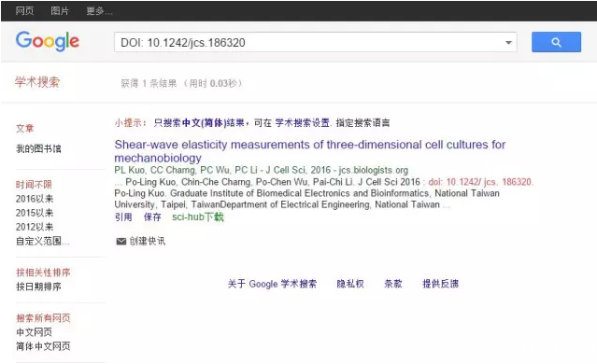Filter results to 2012以来
This screenshot has height=364, width=597.
click(35, 227)
